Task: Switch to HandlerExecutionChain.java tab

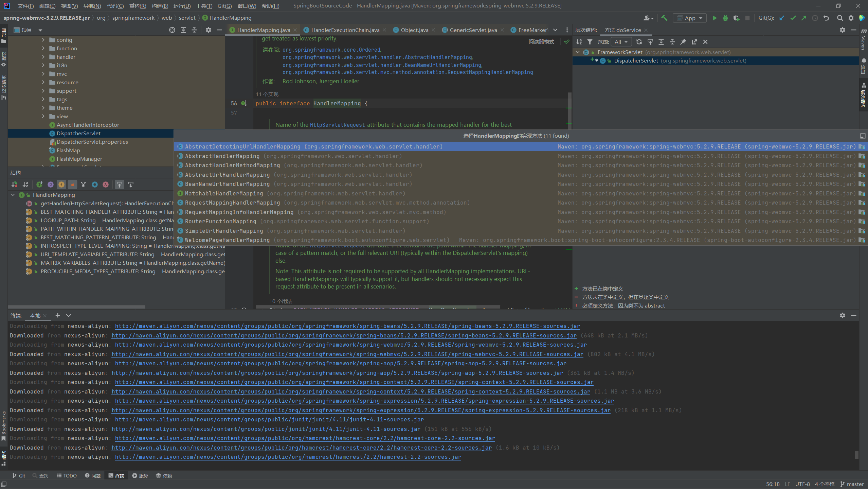Action: 345,30
